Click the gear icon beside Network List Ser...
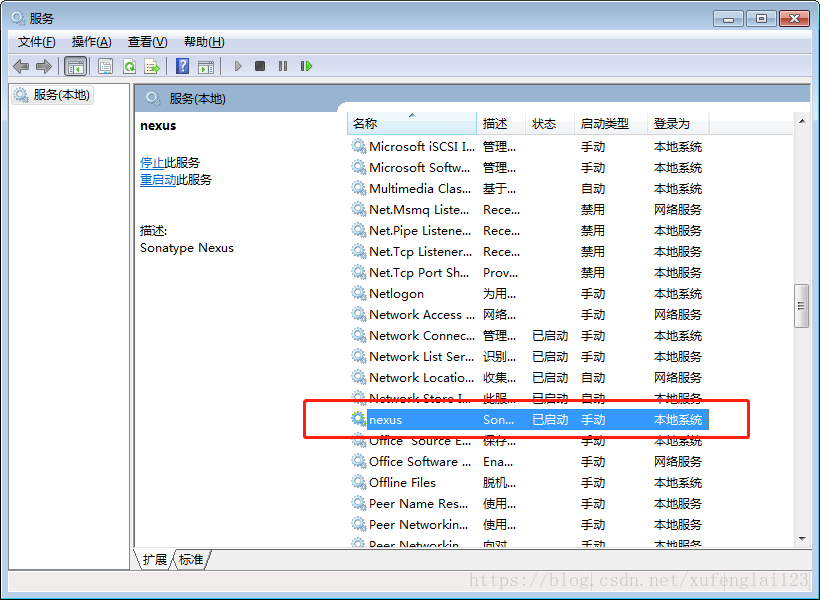The height and width of the screenshot is (600, 820). point(358,356)
